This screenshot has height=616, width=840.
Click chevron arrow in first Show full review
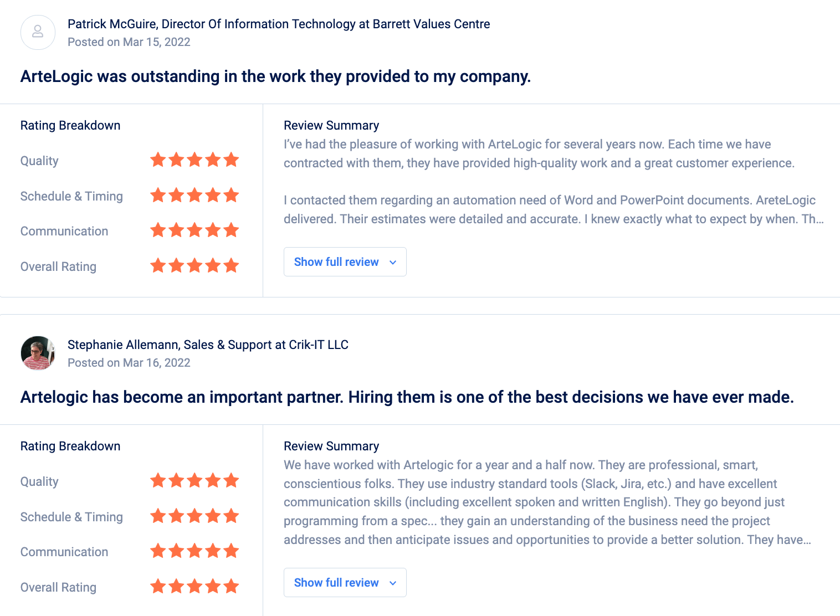[393, 263]
